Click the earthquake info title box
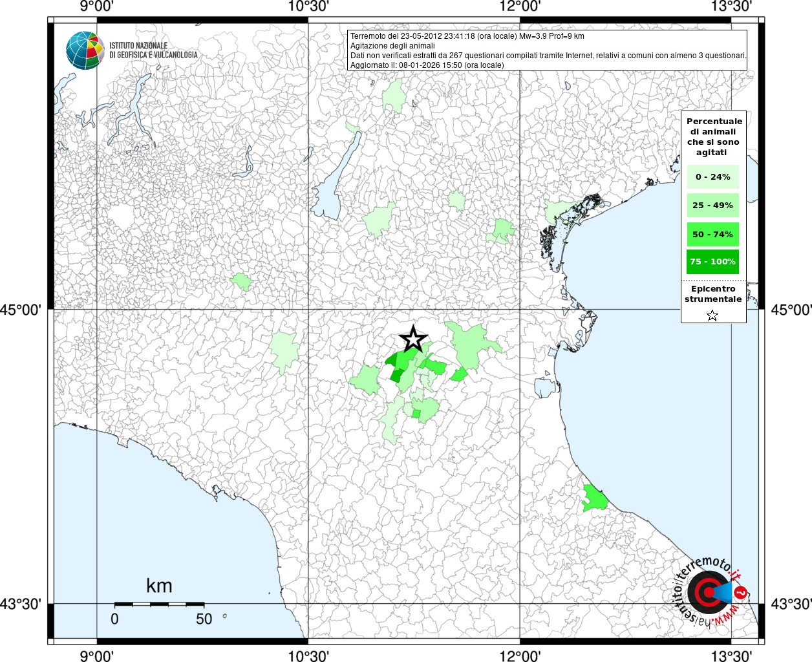This screenshot has height=662, width=812. [547, 50]
